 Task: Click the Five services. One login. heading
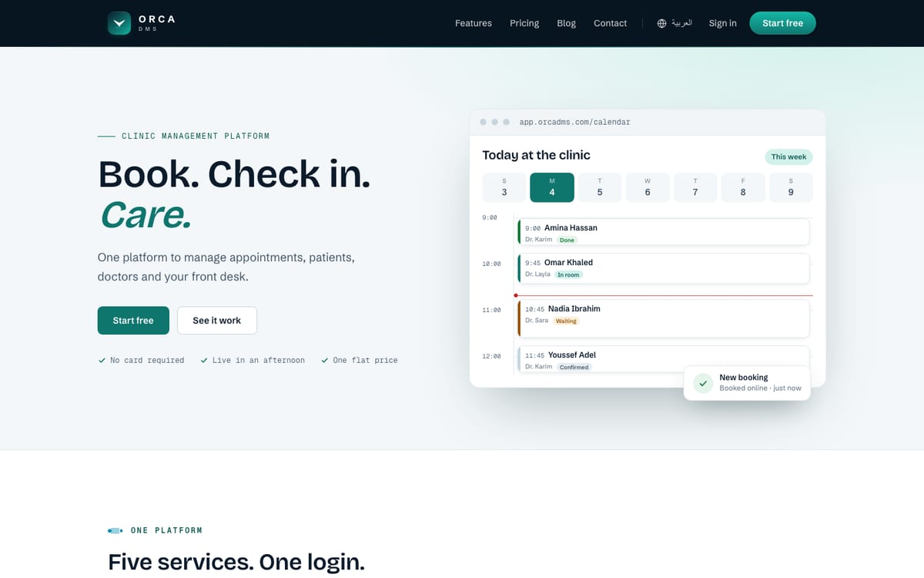pyautogui.click(x=236, y=562)
